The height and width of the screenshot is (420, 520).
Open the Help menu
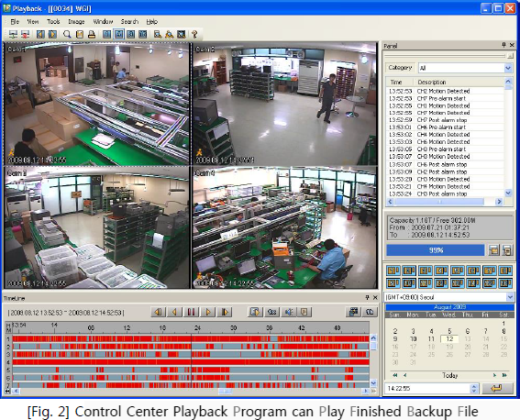pos(152,21)
